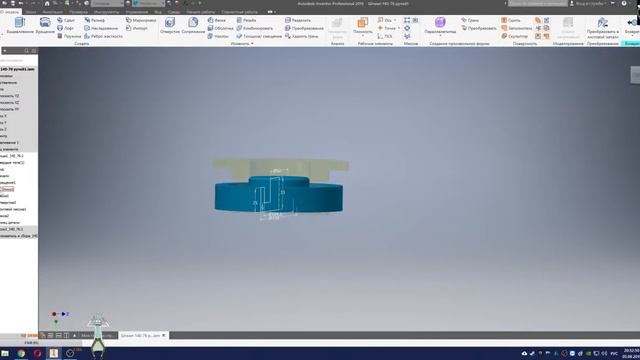This screenshot has width=640, height=360.
Task: Open the 3D-модель ribbon tab
Action: tap(10, 12)
